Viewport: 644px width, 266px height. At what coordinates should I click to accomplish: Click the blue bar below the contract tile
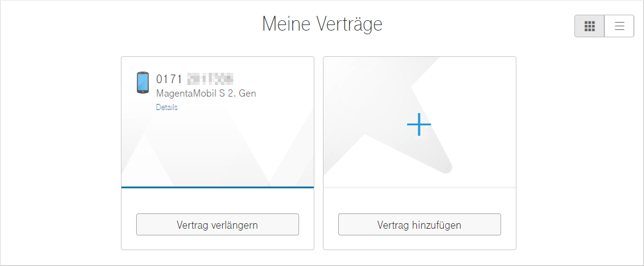(218, 188)
